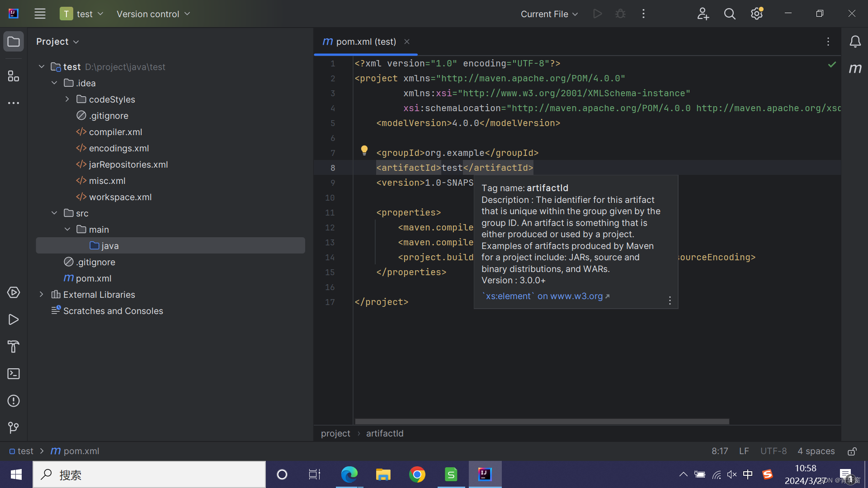
Task: Open the Problems tool window icon
Action: [14, 401]
